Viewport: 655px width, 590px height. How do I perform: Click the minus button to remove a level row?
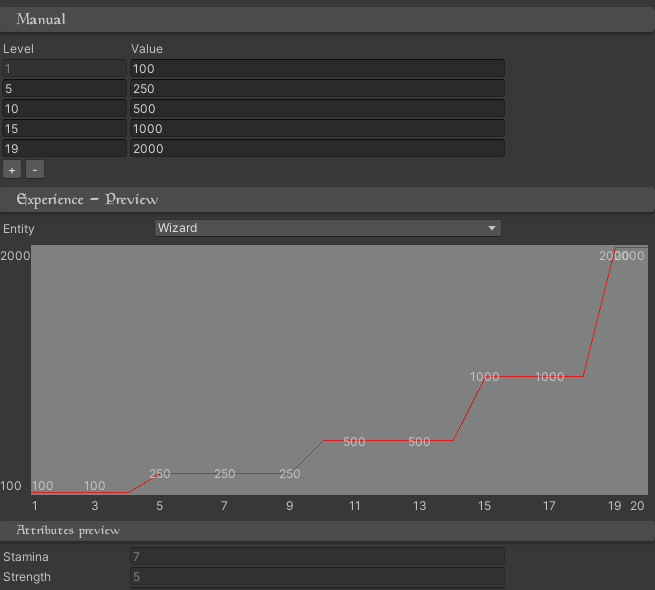[34, 169]
